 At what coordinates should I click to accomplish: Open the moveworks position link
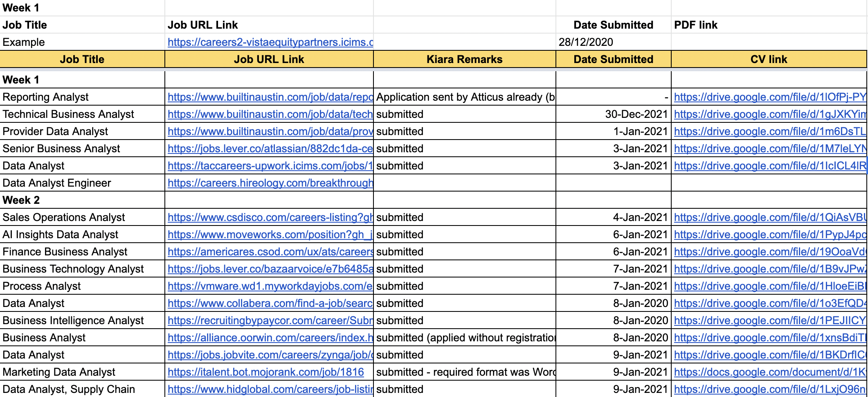(x=270, y=235)
